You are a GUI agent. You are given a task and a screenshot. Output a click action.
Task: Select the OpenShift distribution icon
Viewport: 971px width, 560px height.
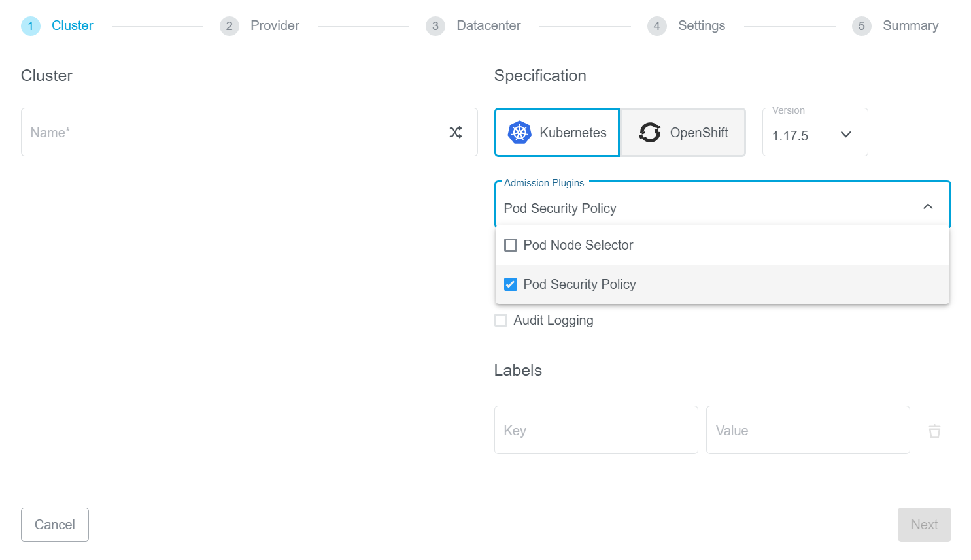[649, 132]
